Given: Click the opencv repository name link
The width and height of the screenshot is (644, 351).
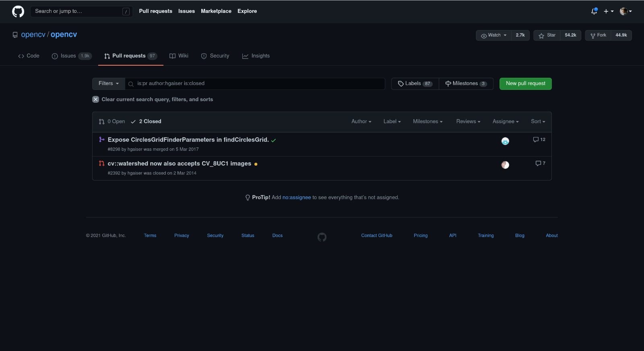Looking at the screenshot, I should [x=64, y=35].
